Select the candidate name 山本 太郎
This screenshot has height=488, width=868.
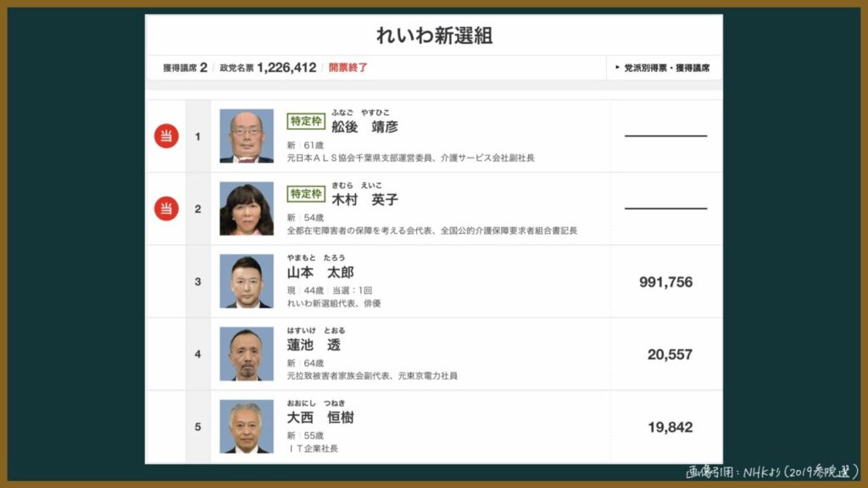pyautogui.click(x=320, y=272)
